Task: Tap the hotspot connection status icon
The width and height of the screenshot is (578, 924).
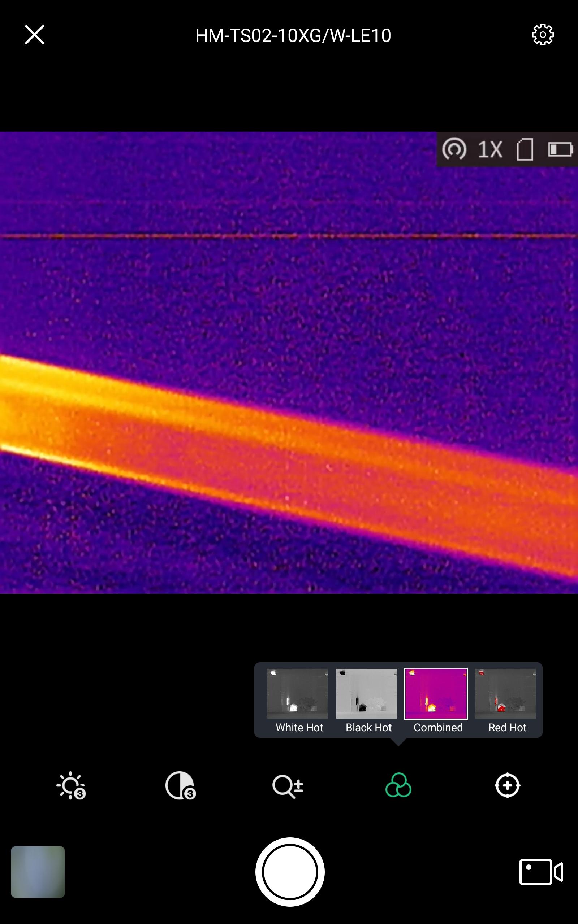Action: [454, 149]
